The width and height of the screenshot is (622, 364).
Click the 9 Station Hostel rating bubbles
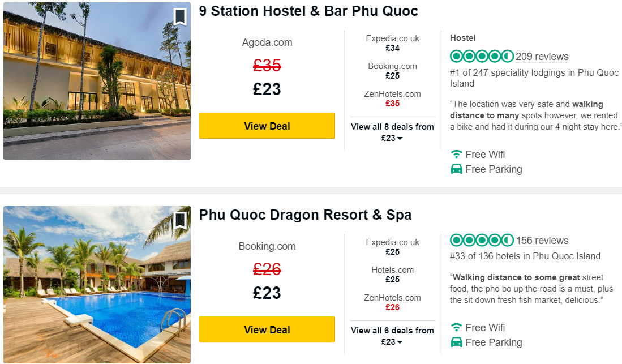(x=482, y=57)
